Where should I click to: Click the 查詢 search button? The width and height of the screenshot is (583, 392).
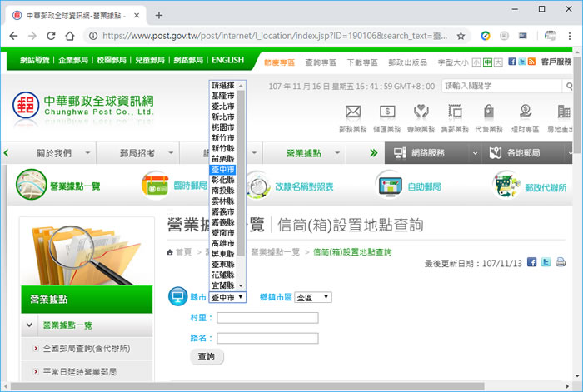207,356
